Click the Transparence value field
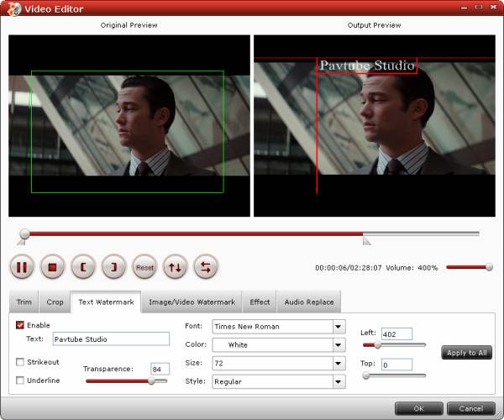Screen dimensions: 504x420 160,369
